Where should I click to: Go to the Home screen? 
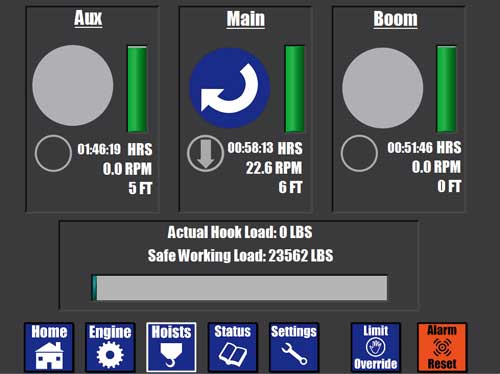point(49,347)
